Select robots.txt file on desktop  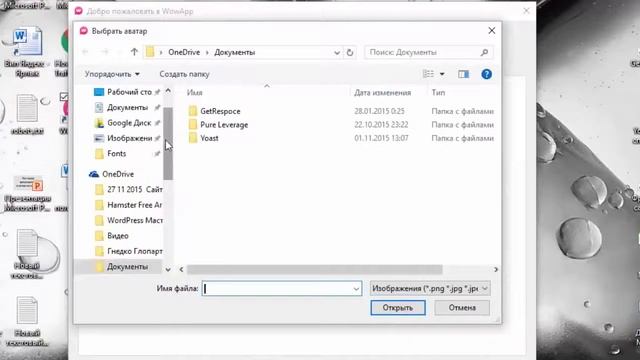(27, 114)
